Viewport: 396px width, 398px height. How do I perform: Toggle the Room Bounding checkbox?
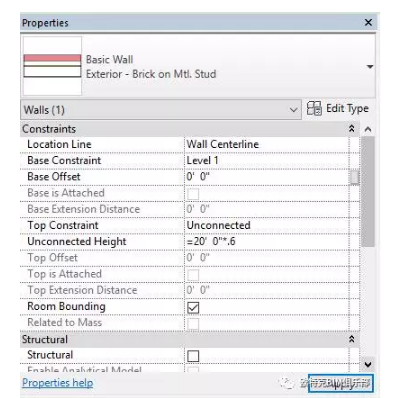(193, 307)
